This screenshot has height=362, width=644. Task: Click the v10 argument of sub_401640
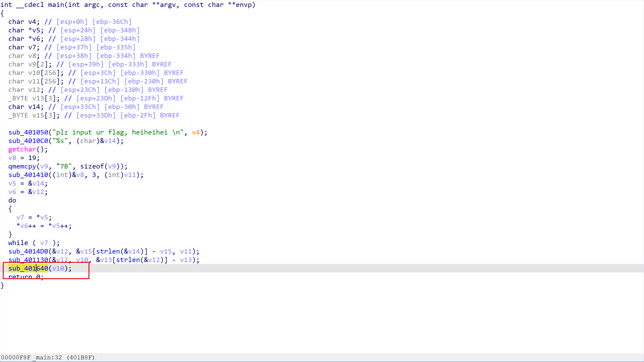58,268
